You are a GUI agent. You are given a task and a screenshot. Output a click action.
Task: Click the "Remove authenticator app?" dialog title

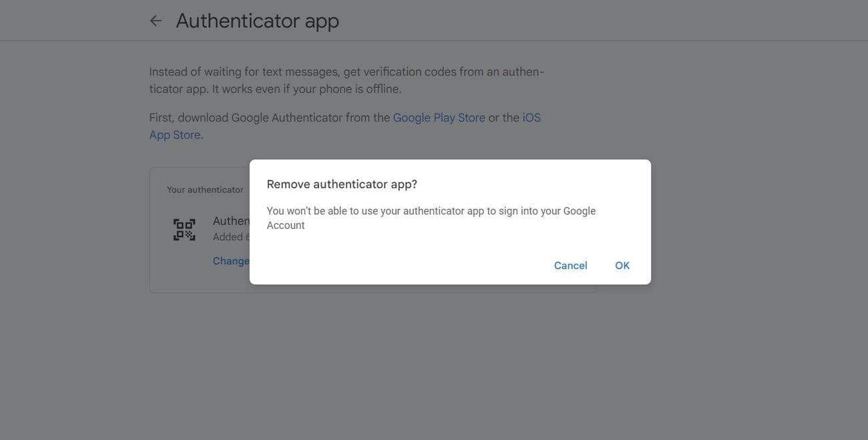(x=342, y=184)
